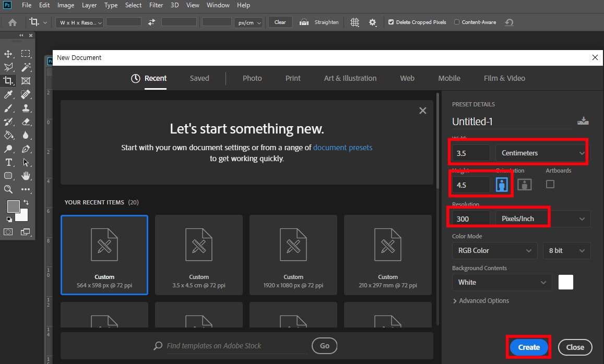
Task: Open the crop tool preset picker arrow
Action: click(45, 22)
